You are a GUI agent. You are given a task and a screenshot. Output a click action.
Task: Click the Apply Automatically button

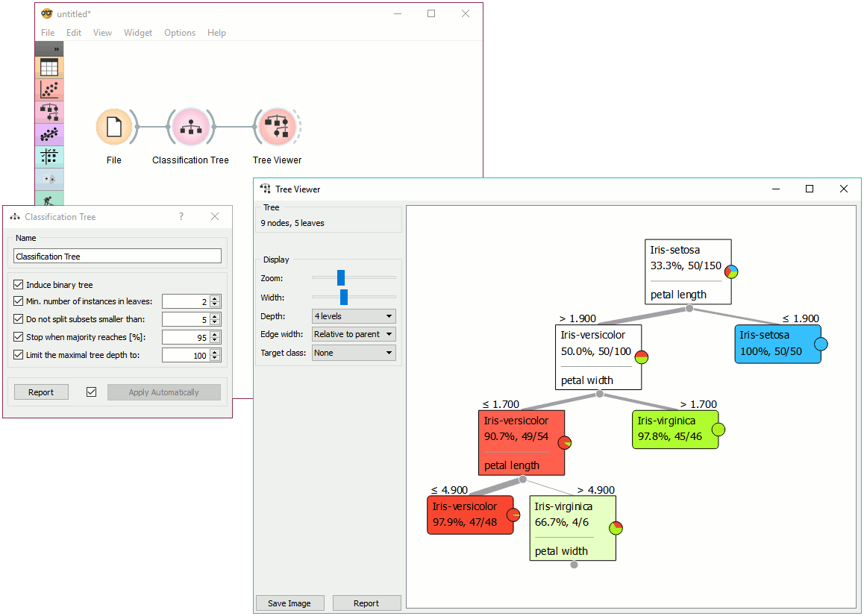(x=164, y=392)
